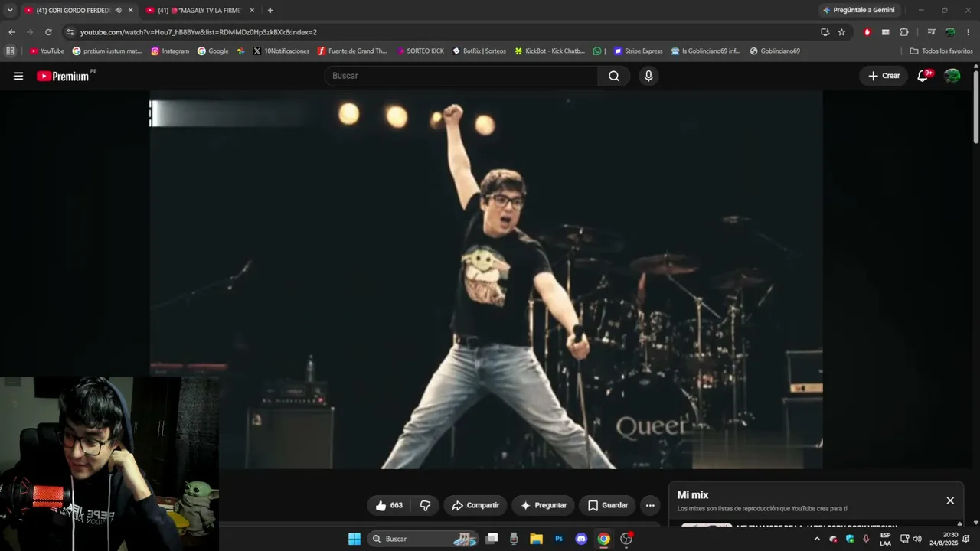Click the Compartir share button
The width and height of the screenshot is (980, 551).
475,505
